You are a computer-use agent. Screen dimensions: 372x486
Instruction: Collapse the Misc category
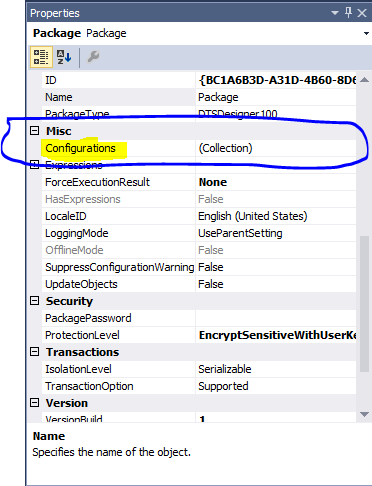(35, 131)
